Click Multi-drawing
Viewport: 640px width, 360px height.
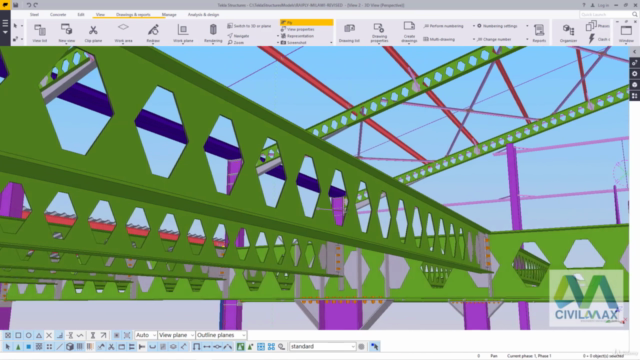439,39
